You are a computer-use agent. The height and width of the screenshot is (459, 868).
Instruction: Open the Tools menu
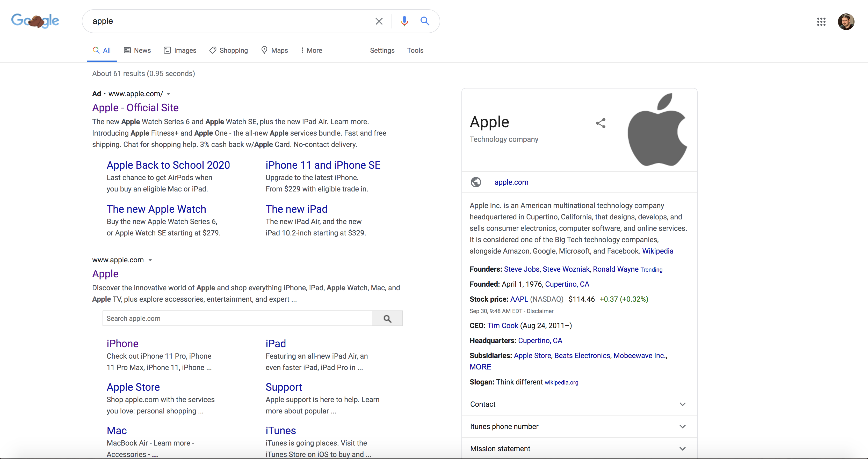tap(415, 50)
